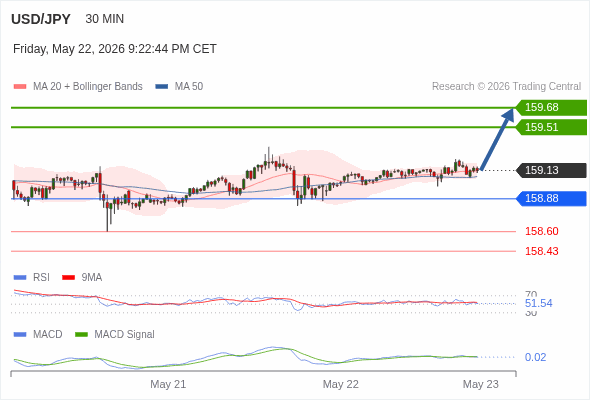
Task: Click the date and time stamp text
Action: (x=115, y=49)
